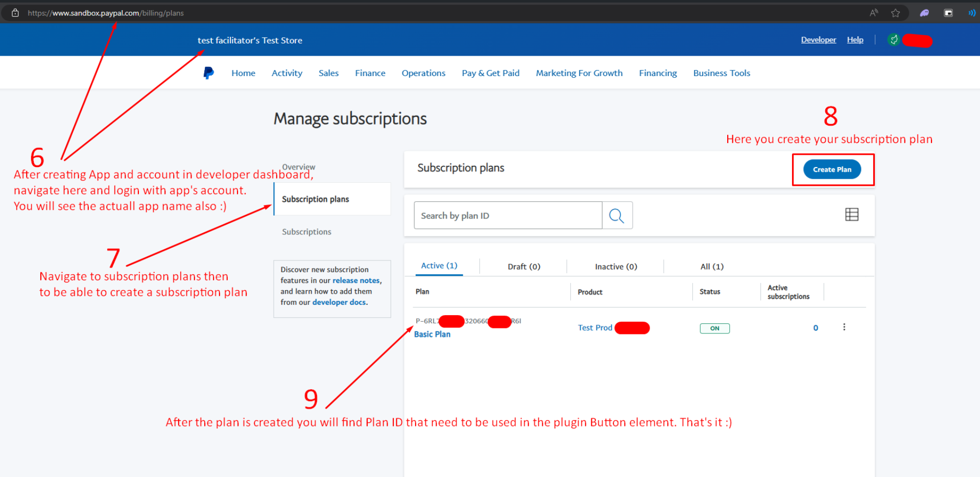Viewport: 980px width, 477px height.
Task: Go to Subscriptions in the left sidebar
Action: [x=306, y=232]
